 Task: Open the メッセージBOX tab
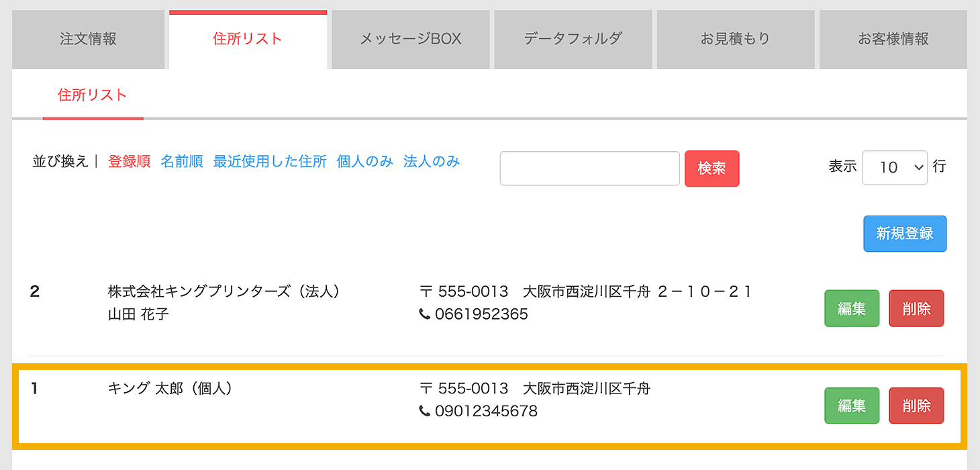[x=410, y=39]
